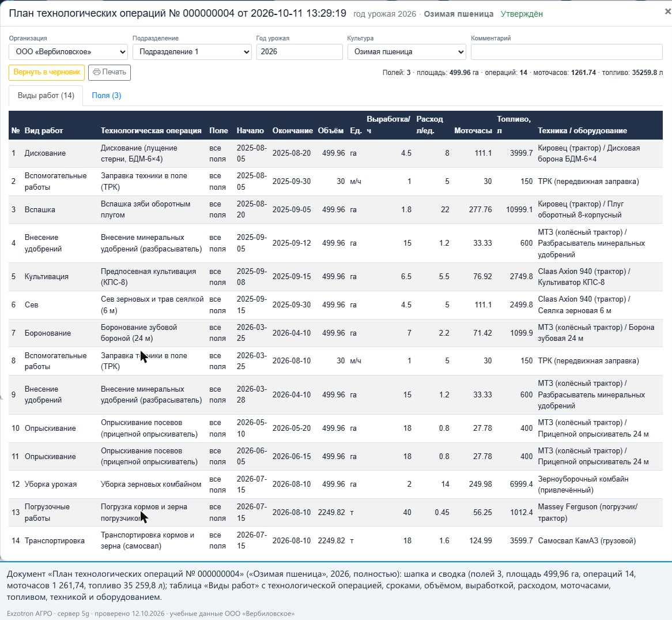
Task: Expand the Подразделение selector
Action: click(x=192, y=52)
